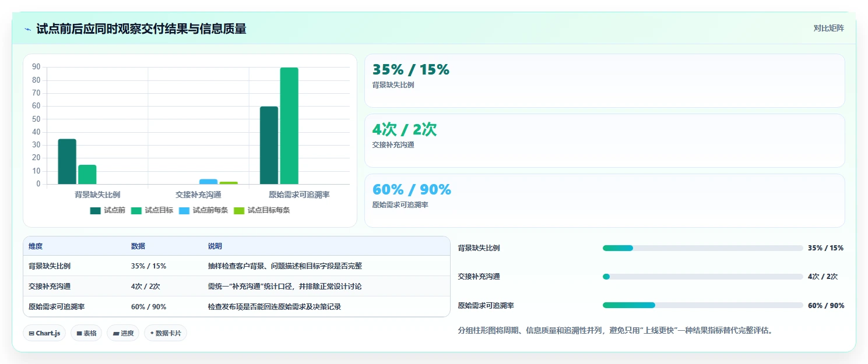This screenshot has width=868, height=364.
Task: Click table cell 60% / 90%
Action: 149,306
